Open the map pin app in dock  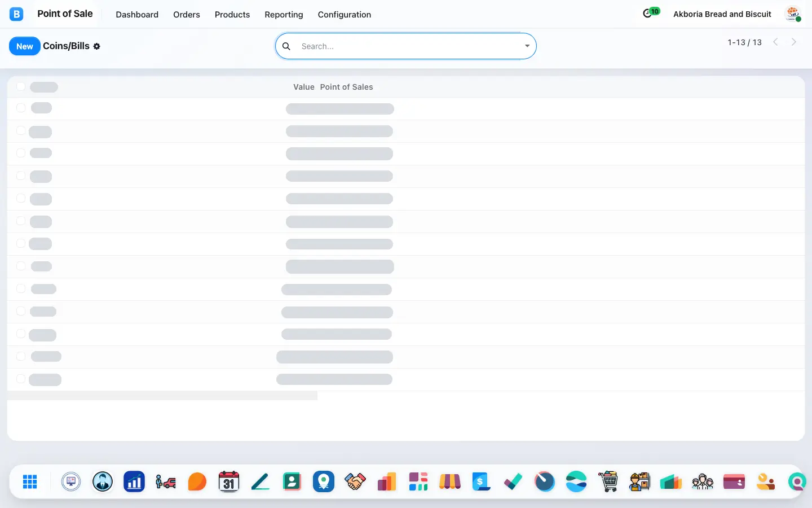324,481
